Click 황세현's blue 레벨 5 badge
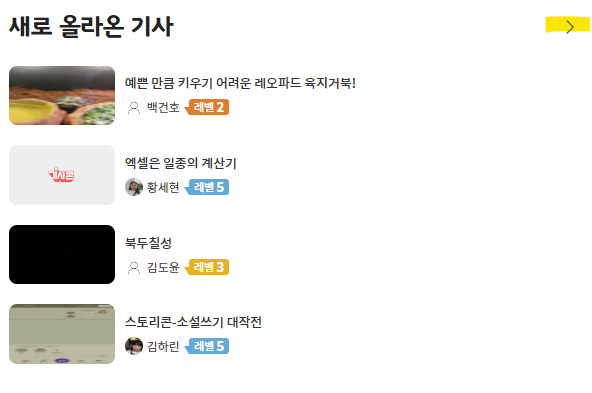 point(207,187)
